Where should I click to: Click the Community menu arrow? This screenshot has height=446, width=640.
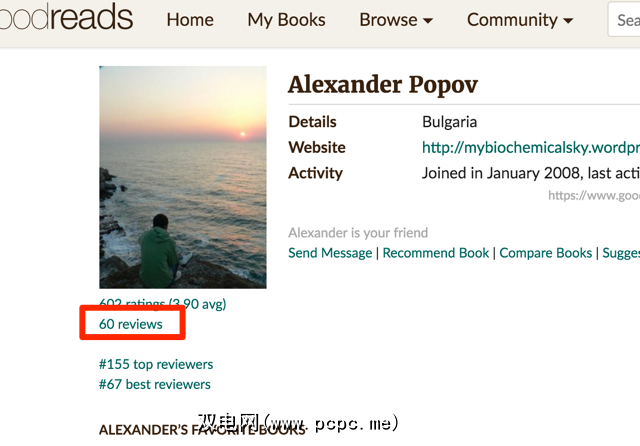tap(568, 21)
